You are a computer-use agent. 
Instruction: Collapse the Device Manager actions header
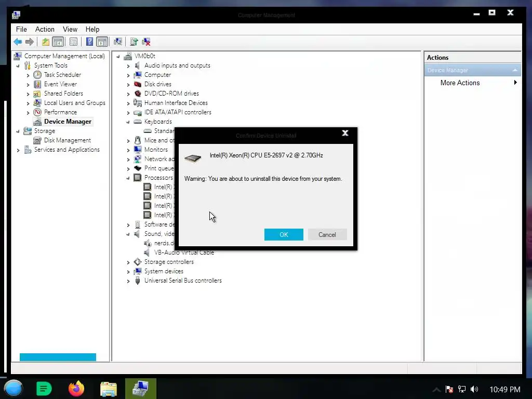(x=515, y=70)
